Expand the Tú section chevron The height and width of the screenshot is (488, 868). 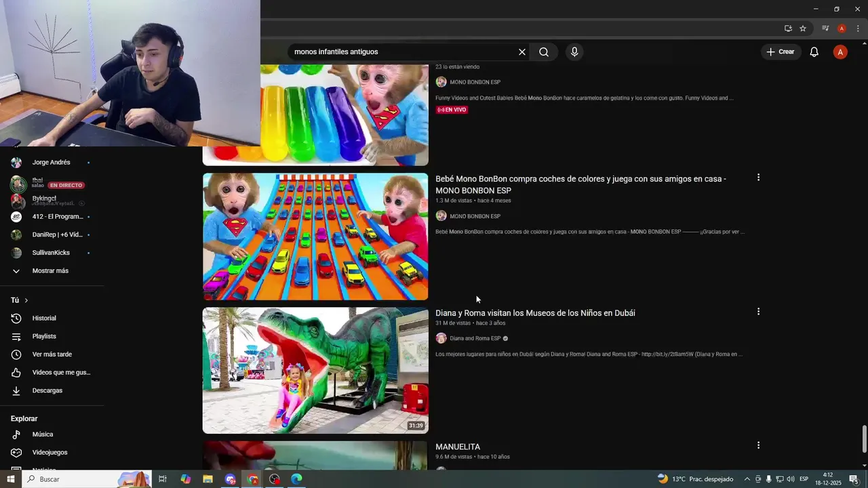[x=26, y=300]
